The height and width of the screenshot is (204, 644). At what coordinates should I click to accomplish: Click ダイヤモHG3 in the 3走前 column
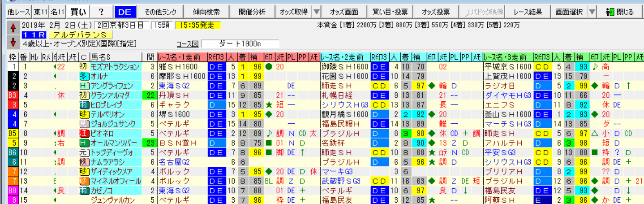click(x=508, y=95)
